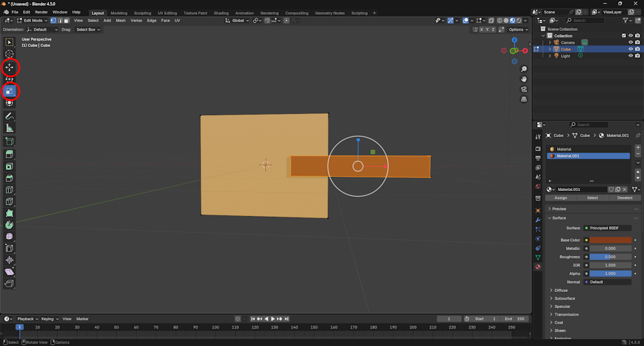Switch to the Sculpting workspace tab
Viewport: 644px width, 346px height.
tap(142, 13)
